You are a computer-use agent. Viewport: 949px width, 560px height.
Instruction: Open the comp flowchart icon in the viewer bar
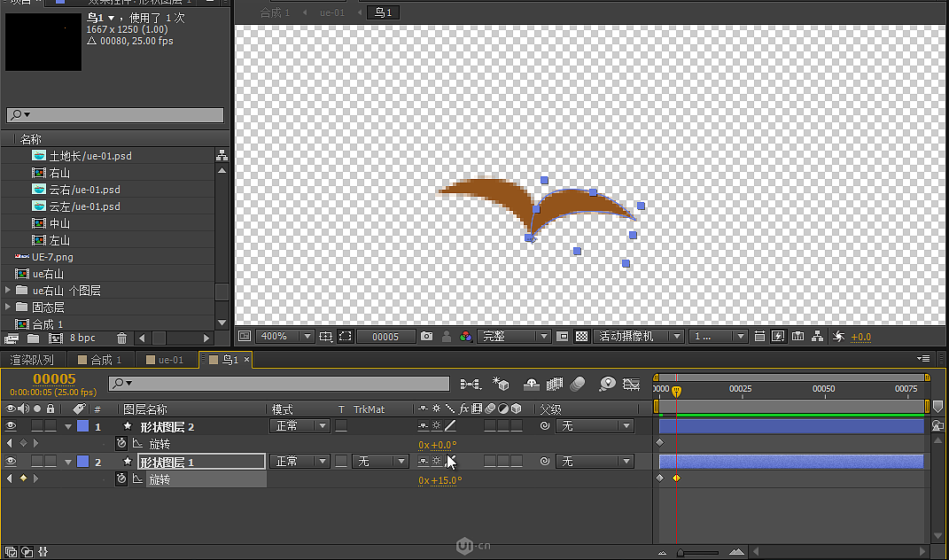(817, 337)
